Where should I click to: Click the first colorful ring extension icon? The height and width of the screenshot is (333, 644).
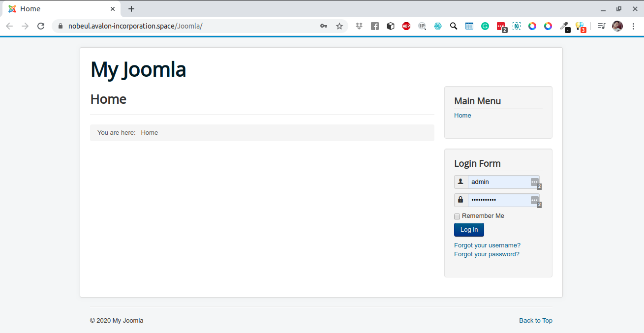532,26
